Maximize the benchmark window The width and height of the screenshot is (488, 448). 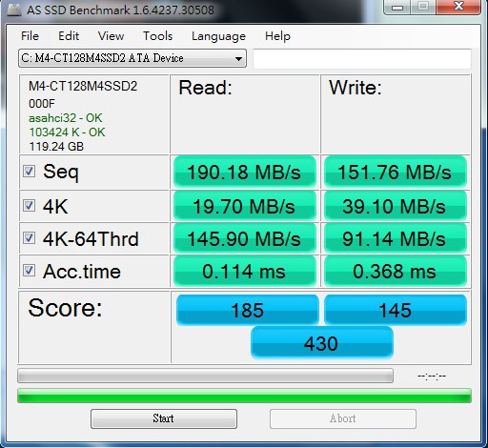pos(423,7)
